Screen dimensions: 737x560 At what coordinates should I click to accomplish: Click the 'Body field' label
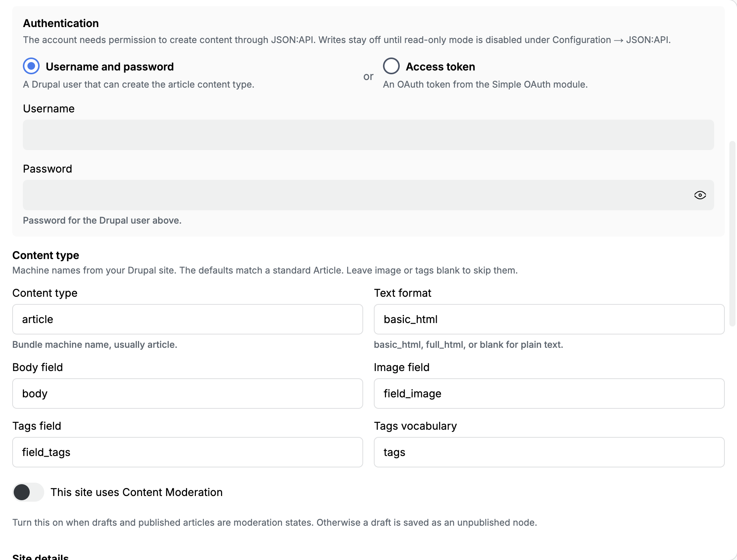(37, 367)
